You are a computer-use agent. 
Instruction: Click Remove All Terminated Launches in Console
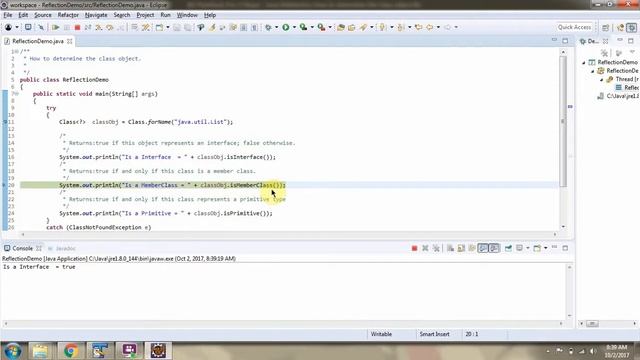(x=436, y=248)
